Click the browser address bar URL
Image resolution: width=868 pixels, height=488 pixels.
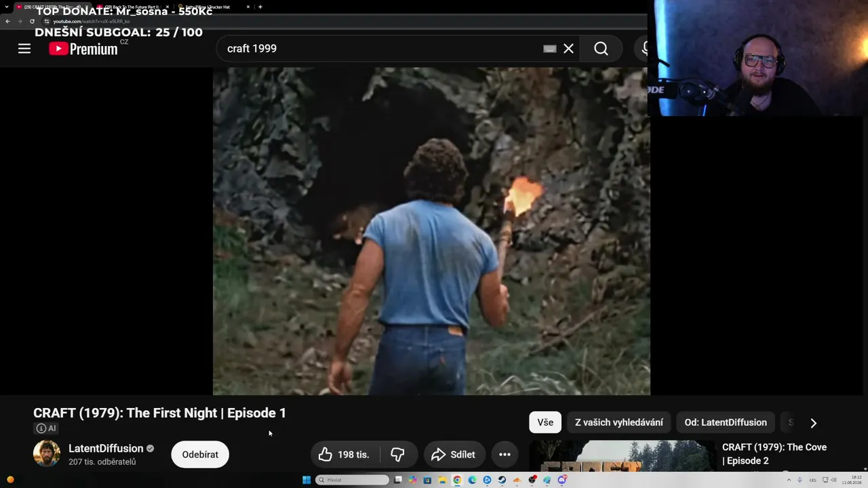[x=92, y=21]
